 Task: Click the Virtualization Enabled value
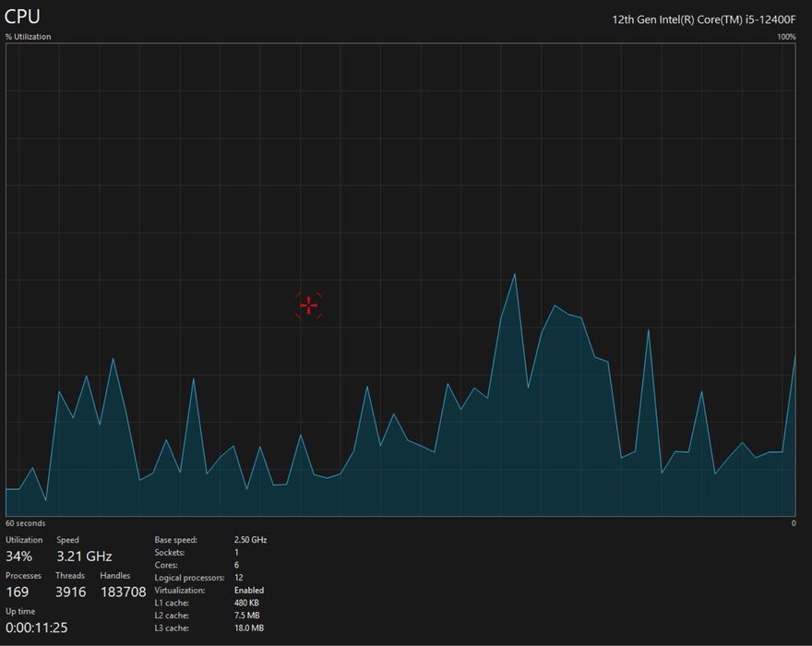point(249,590)
